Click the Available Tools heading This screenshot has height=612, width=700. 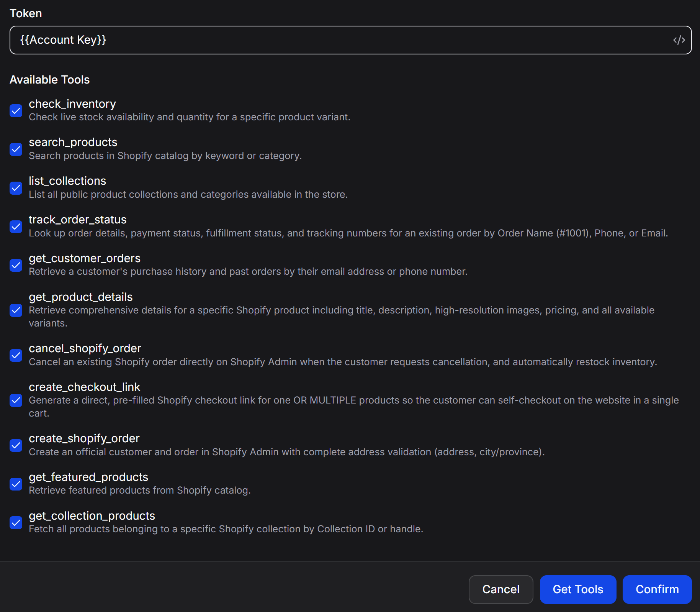coord(50,80)
